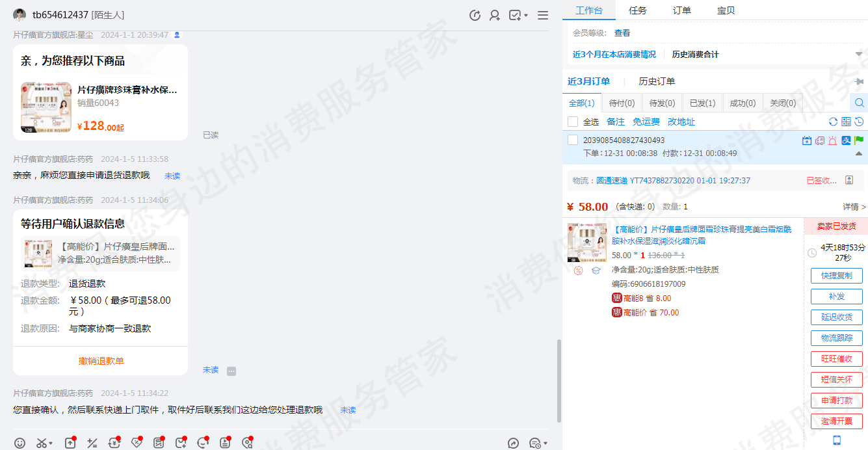Viewport: 868px width, 450px height.
Task: Open the document list icon in chat toolbar
Action: (x=225, y=443)
